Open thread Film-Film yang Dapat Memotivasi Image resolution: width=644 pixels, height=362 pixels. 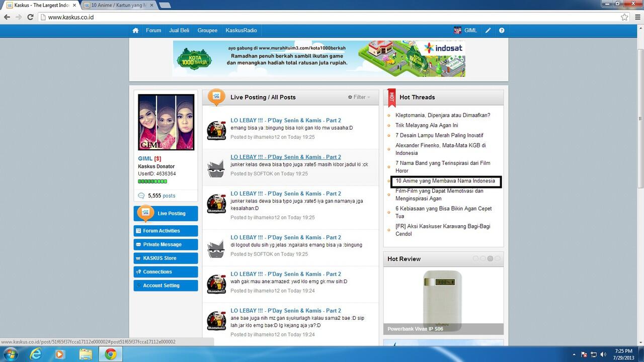point(439,195)
